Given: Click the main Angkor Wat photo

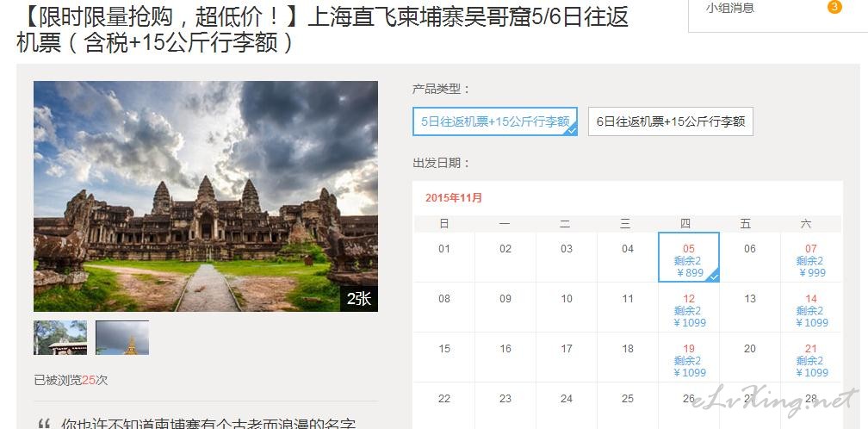Looking at the screenshot, I should (x=205, y=196).
